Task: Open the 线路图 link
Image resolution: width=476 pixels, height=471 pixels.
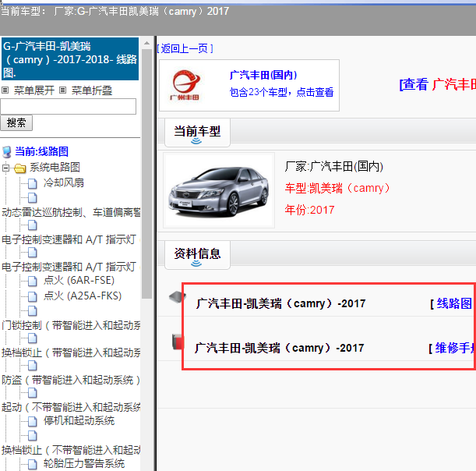Action: (x=454, y=303)
